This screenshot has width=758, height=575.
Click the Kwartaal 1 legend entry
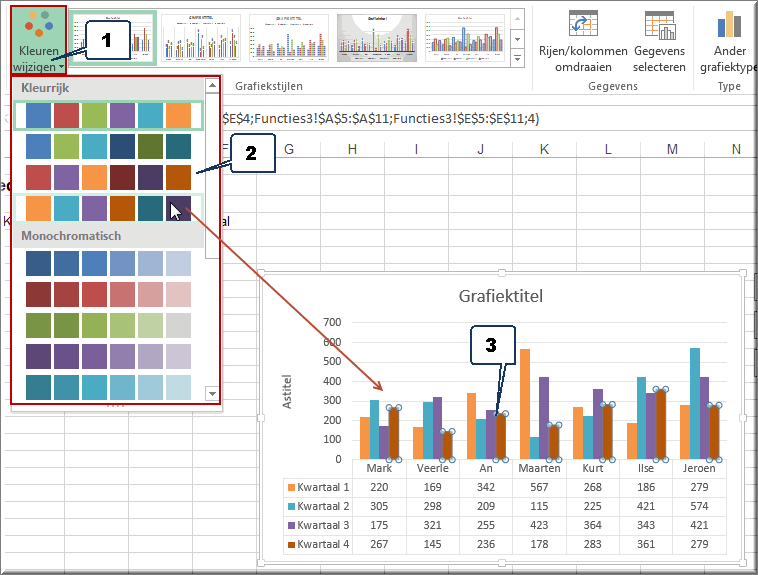click(x=316, y=487)
